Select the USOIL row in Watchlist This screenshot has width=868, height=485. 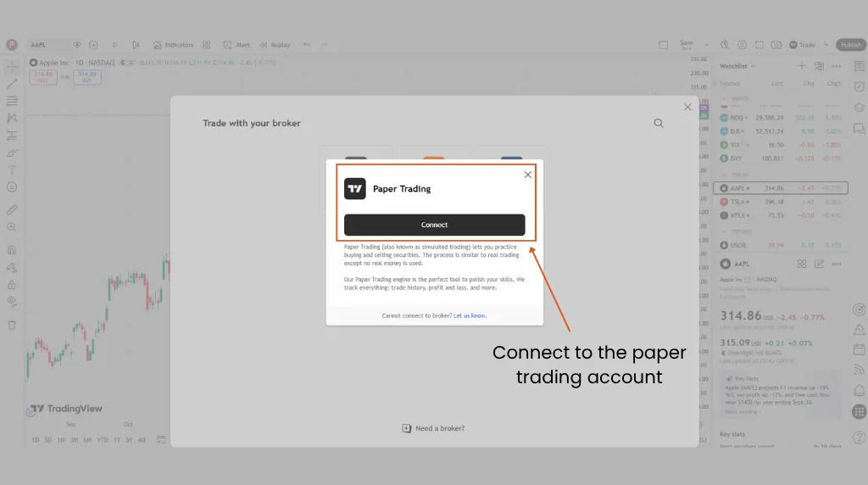[781, 245]
